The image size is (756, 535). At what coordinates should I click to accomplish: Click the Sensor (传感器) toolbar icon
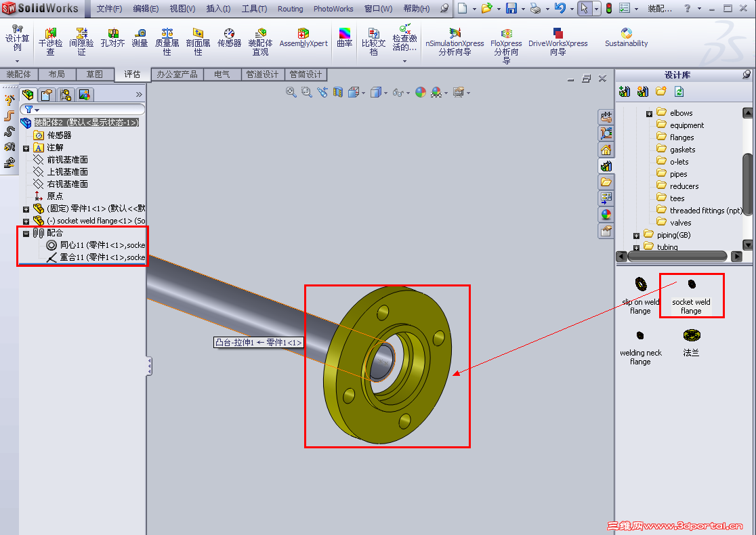point(229,38)
